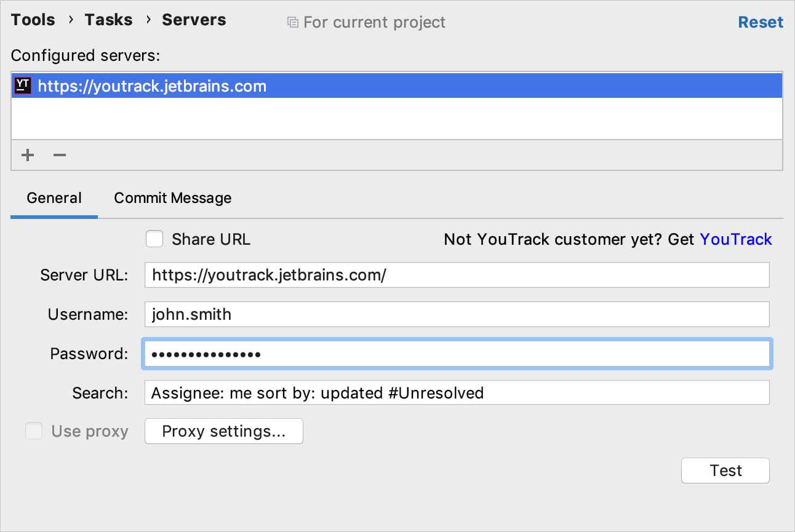Click Not YouTrack customer yet text
Image resolution: width=795 pixels, height=532 pixels.
[570, 239]
